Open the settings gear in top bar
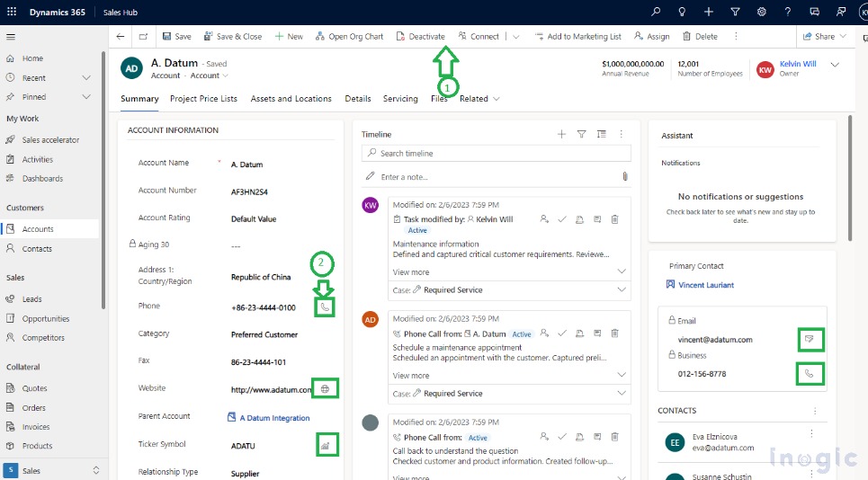Image resolution: width=868 pixels, height=480 pixels. tap(762, 12)
